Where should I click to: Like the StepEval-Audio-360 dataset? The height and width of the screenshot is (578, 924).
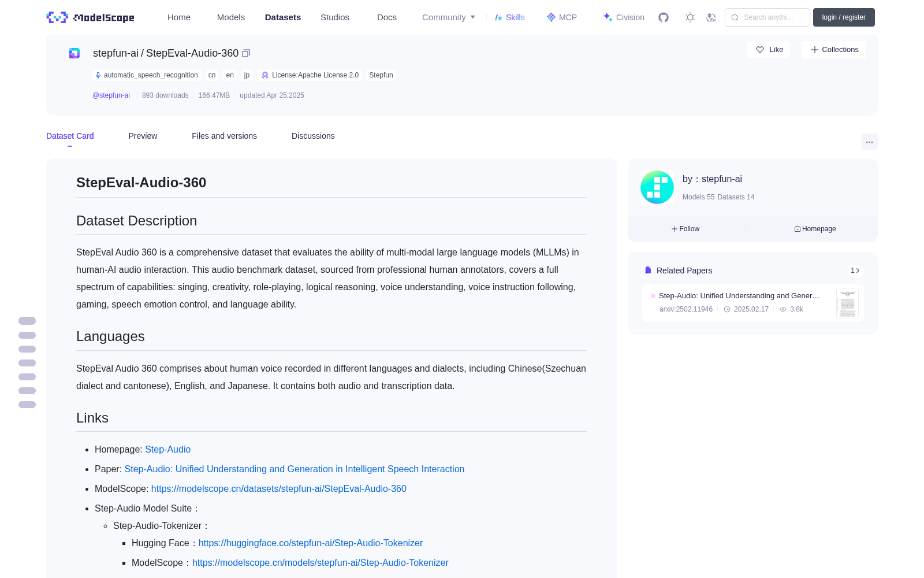pyautogui.click(x=769, y=50)
